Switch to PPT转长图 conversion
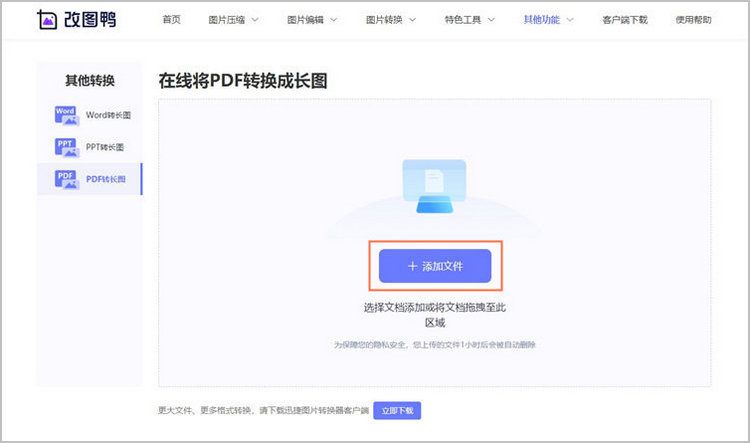Viewport: 750px width, 443px height. [105, 147]
